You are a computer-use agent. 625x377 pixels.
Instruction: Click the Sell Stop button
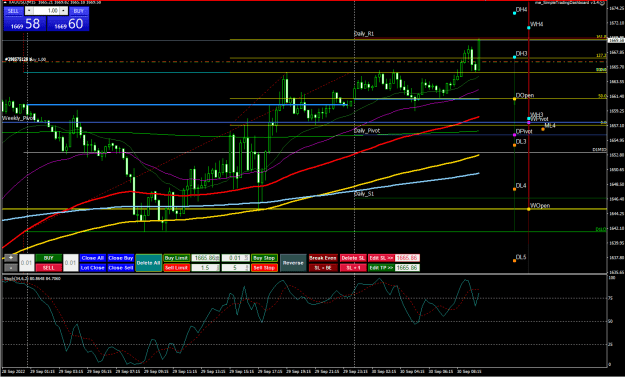(x=264, y=268)
